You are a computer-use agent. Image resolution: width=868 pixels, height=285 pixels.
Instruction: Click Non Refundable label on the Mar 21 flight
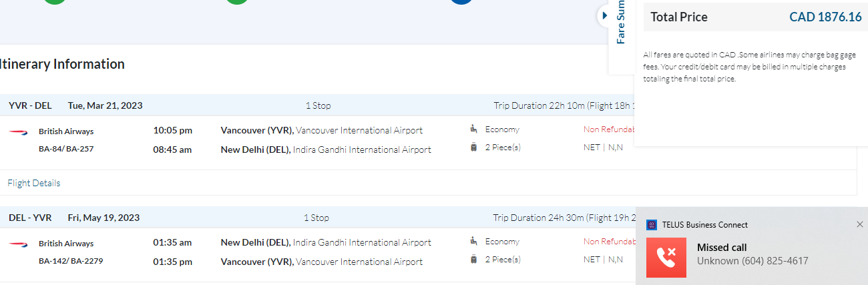608,129
